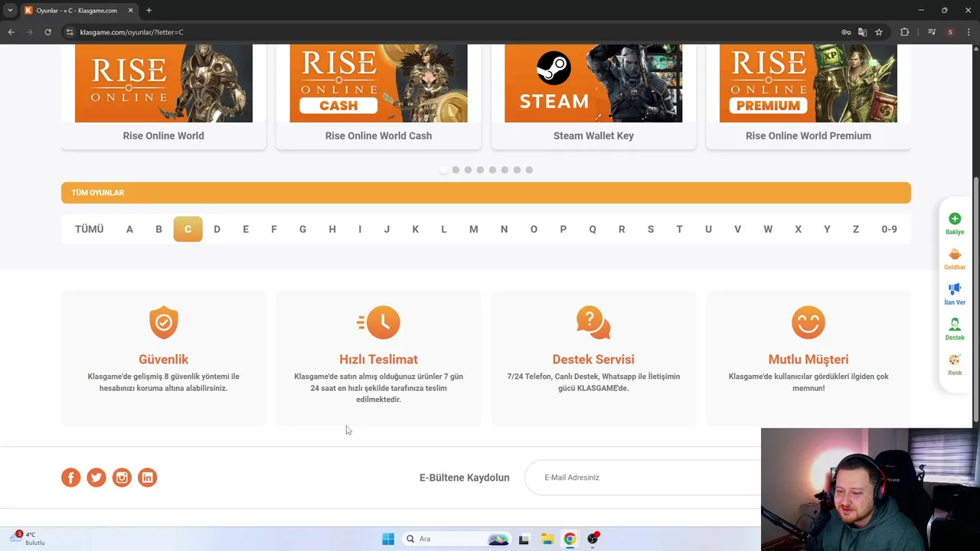Click the Güvenlik shield icon
Viewport: 980px width, 551px height.
(x=163, y=322)
